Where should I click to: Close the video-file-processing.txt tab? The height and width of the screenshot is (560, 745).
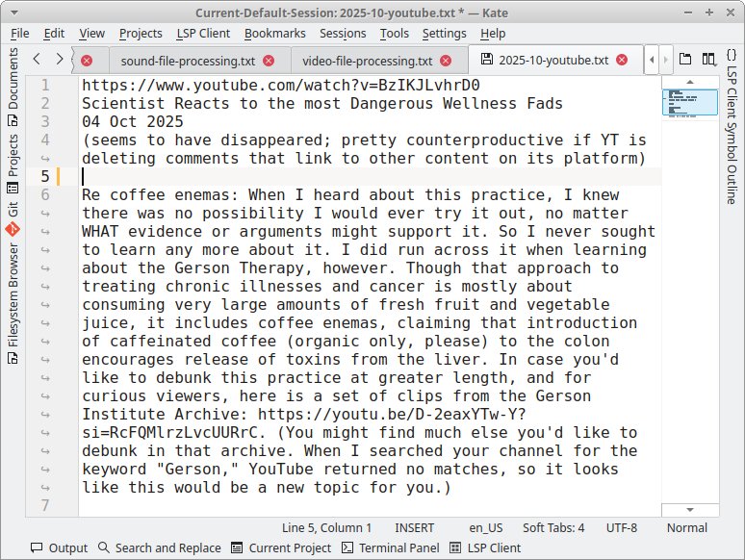[x=446, y=61]
